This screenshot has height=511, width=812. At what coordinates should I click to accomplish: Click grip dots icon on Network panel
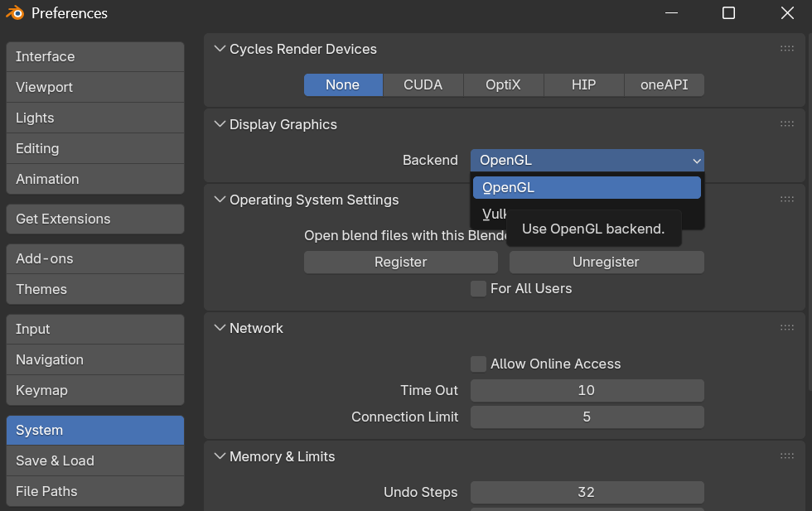pyautogui.click(x=786, y=328)
